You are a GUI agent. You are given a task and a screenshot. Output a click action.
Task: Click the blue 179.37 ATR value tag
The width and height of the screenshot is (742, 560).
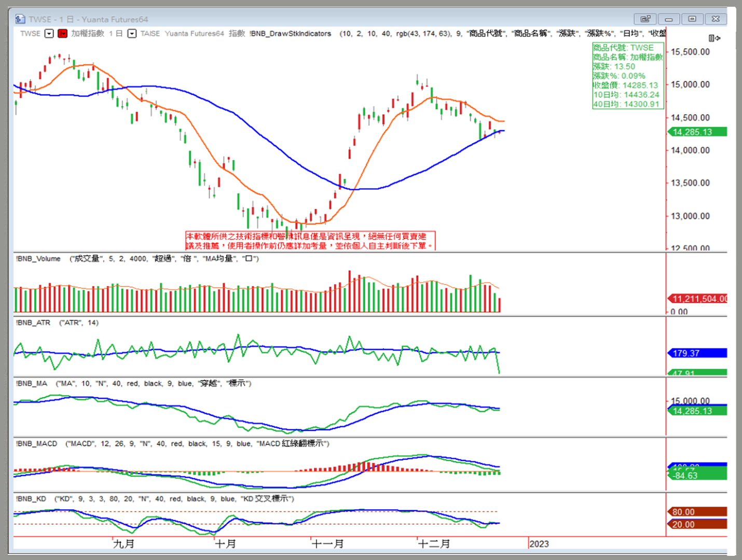[697, 353]
